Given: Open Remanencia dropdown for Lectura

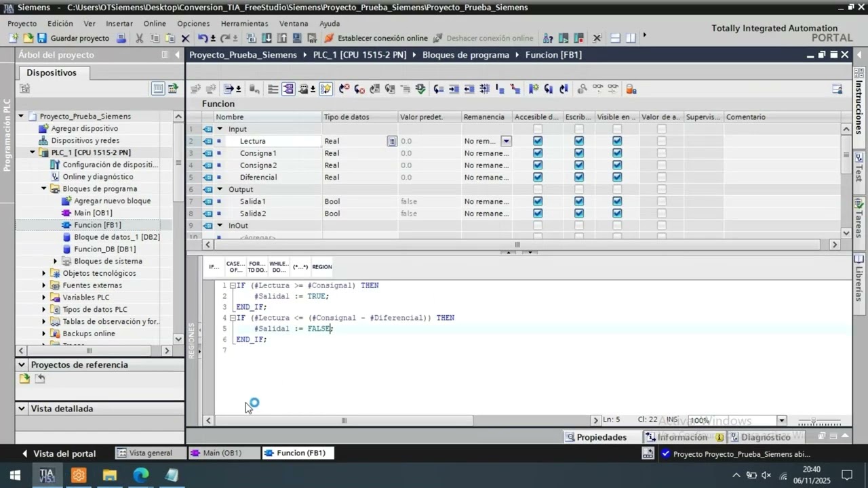Looking at the screenshot, I should click(506, 141).
